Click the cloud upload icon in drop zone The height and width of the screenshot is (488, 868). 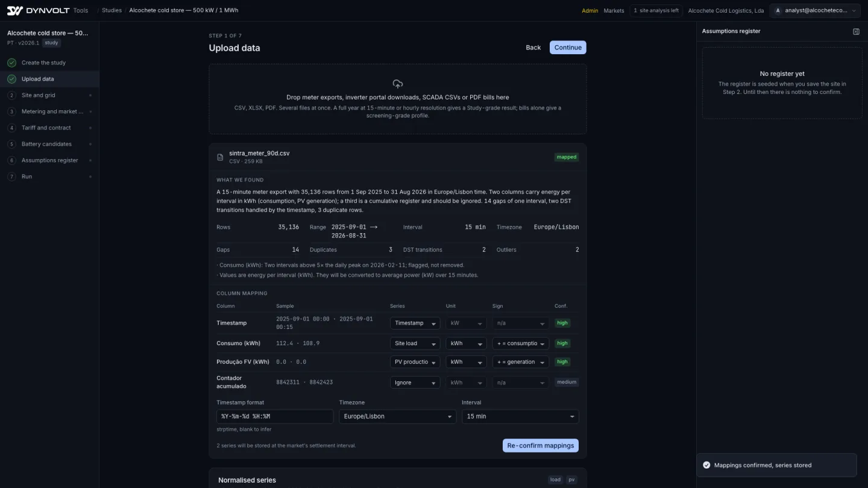397,84
